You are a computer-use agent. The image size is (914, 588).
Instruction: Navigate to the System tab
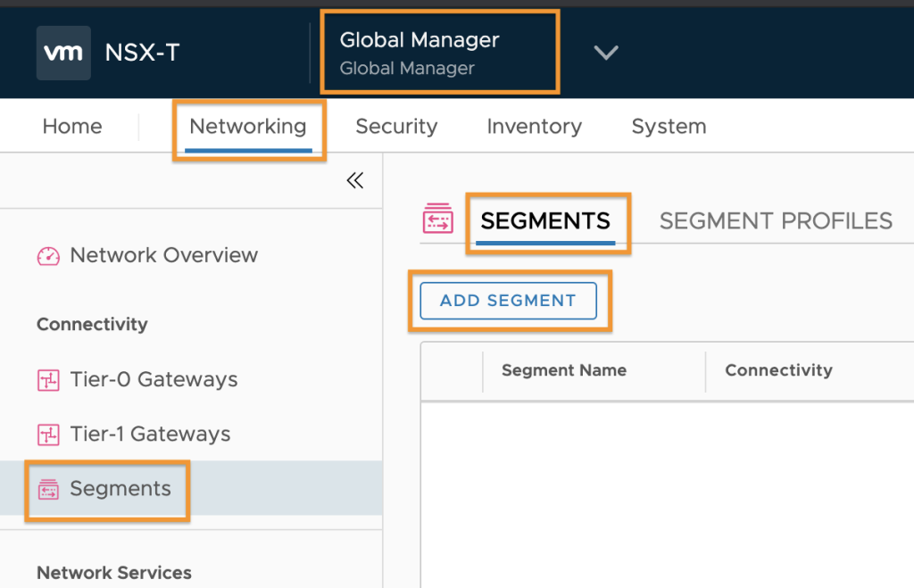pyautogui.click(x=669, y=127)
